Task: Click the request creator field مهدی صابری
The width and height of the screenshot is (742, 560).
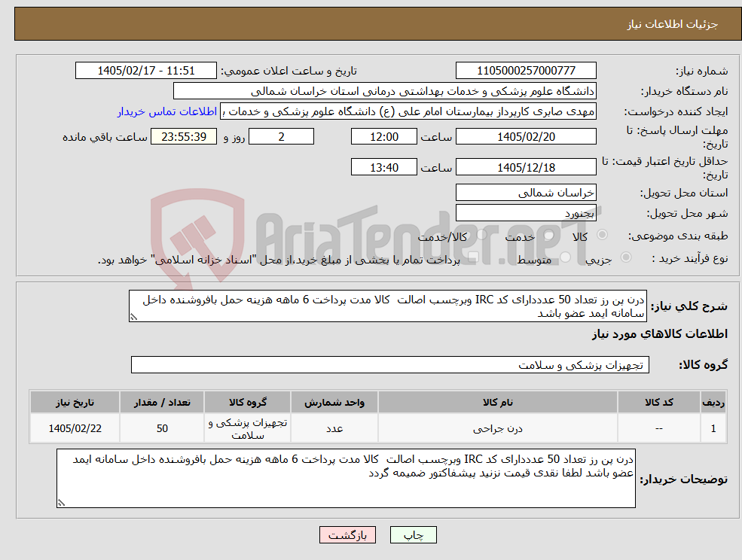Action: 408,111
